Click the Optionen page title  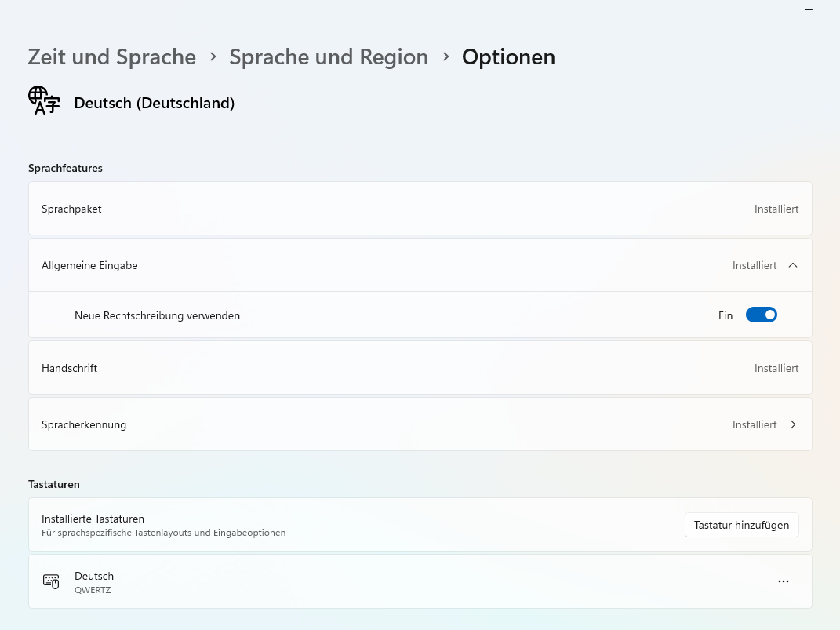click(x=508, y=56)
